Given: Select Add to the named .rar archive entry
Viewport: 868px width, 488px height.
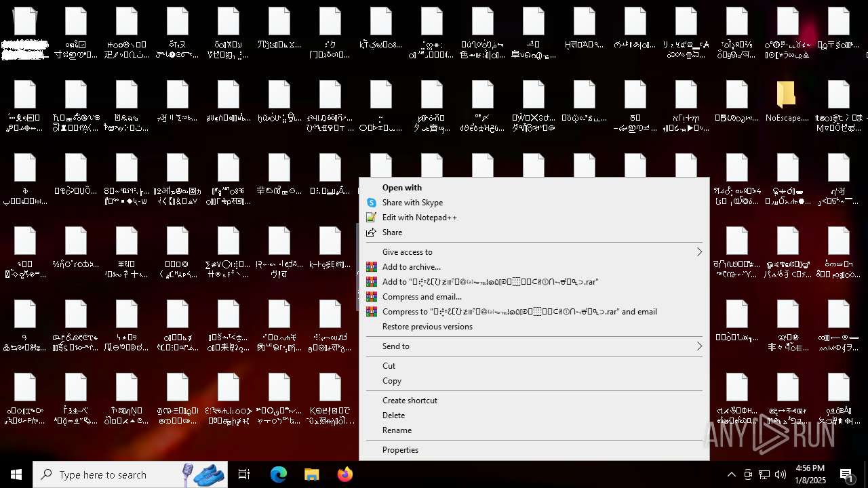Looking at the screenshot, I should (534, 282).
